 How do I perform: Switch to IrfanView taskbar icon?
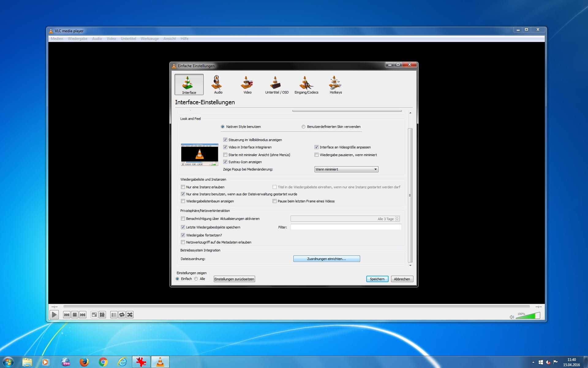click(141, 362)
